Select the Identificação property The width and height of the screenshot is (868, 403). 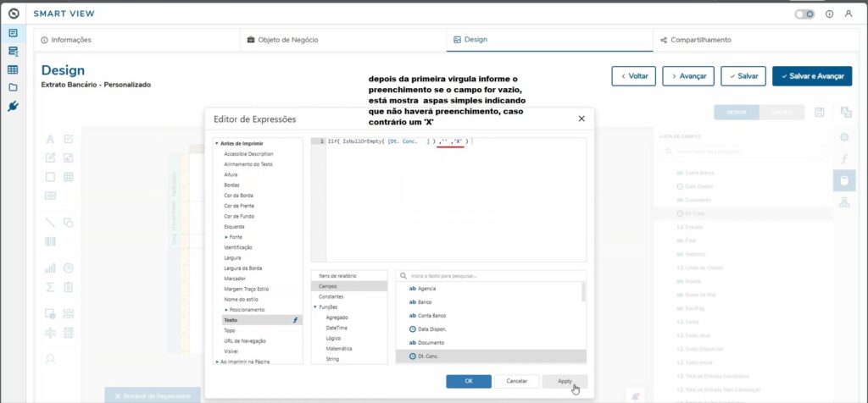click(238, 247)
